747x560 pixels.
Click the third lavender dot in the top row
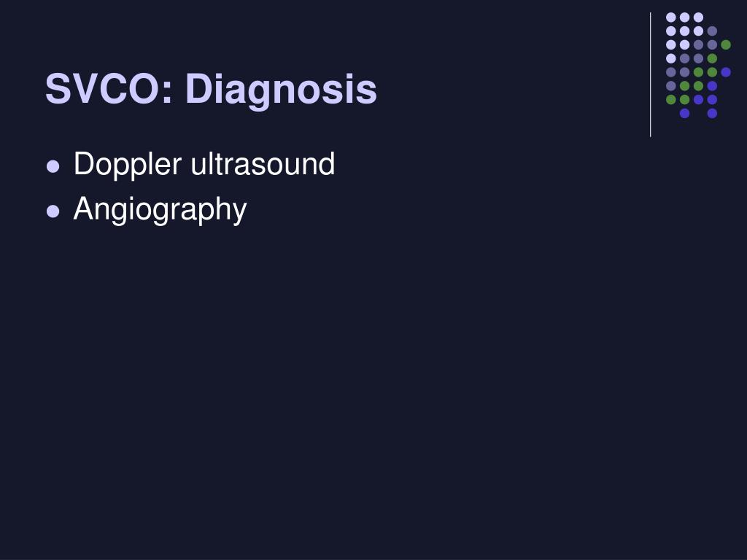698,17
